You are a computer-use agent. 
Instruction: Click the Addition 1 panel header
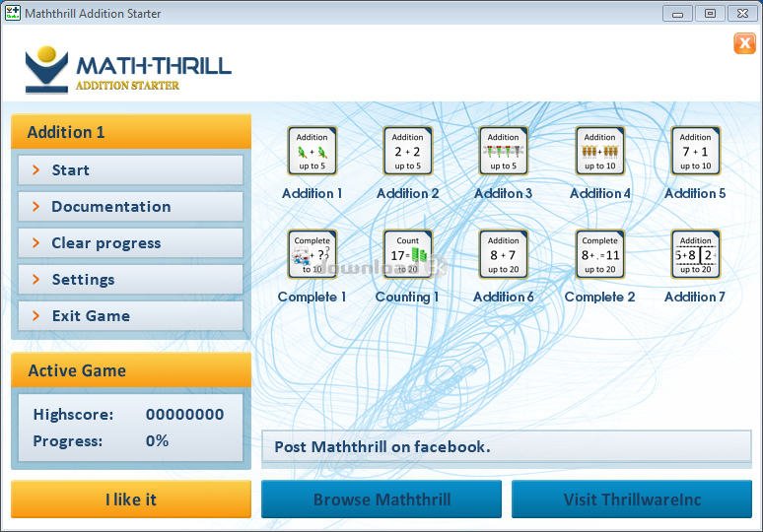(131, 132)
